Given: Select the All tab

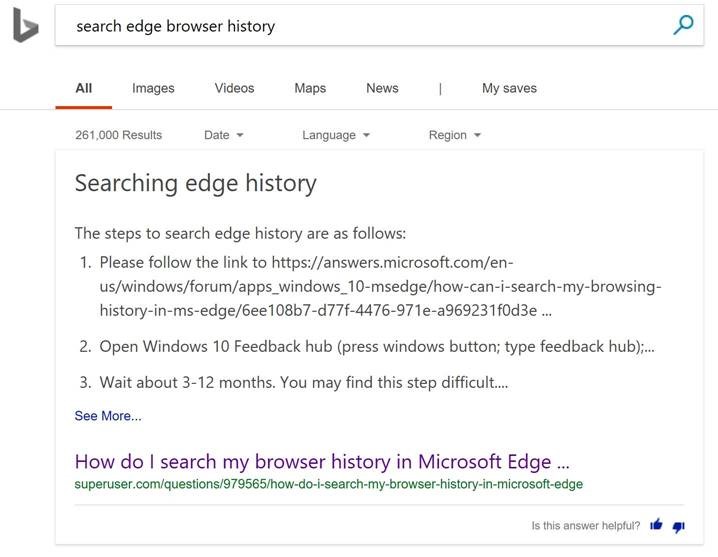Looking at the screenshot, I should (x=84, y=88).
